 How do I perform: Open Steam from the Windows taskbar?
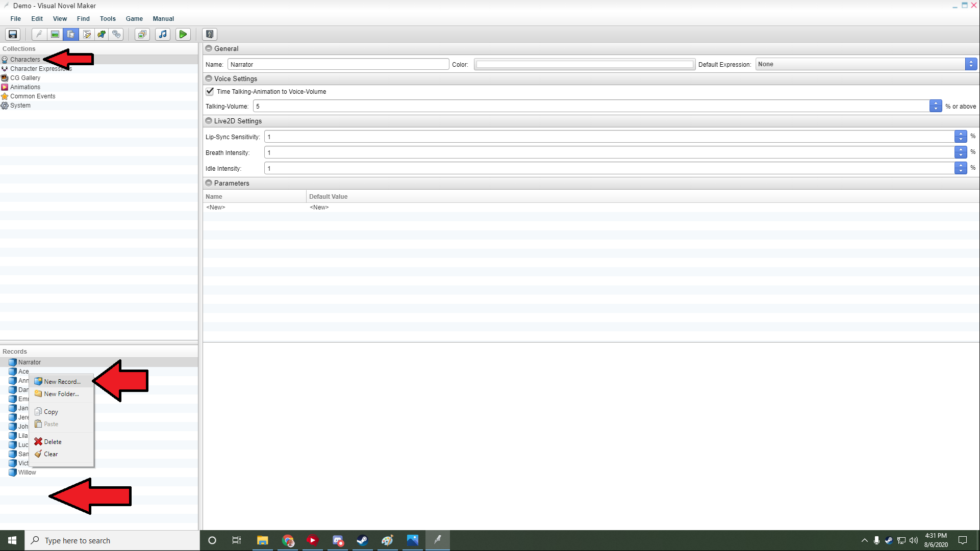362,540
